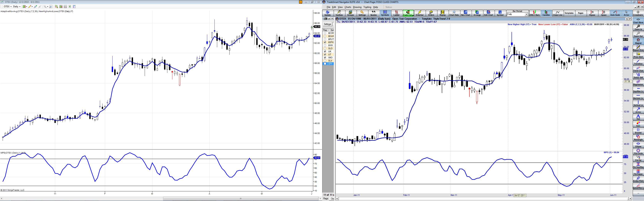Open the Chart Data window
Image resolution: width=644 pixels, height=201 pixels.
click(x=454, y=13)
